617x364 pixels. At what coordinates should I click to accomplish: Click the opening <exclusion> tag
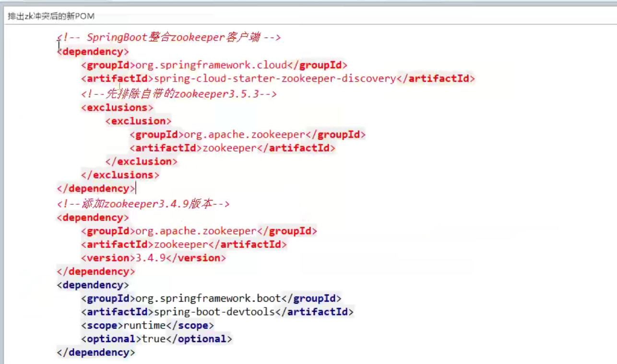point(138,121)
